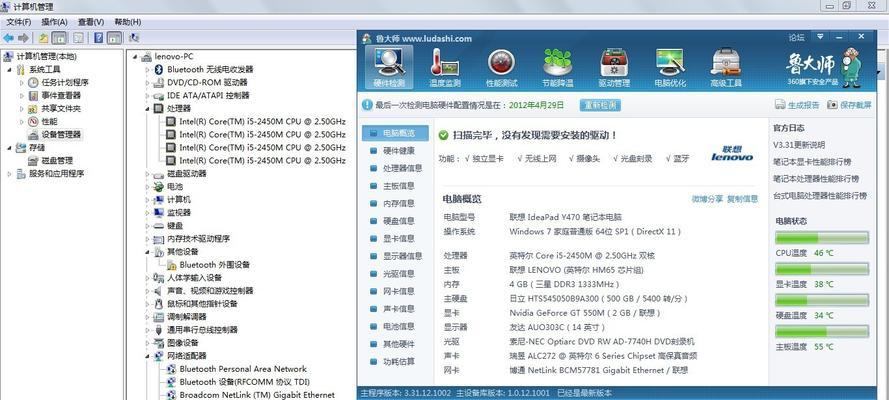This screenshot has width=889, height=400.
Task: Open 电脑优化 computer optimization icon
Action: pos(670,67)
